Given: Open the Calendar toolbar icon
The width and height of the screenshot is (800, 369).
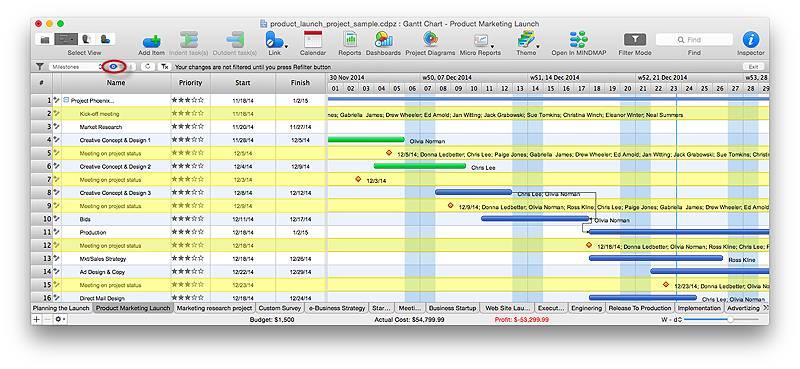Looking at the screenshot, I should 313,39.
